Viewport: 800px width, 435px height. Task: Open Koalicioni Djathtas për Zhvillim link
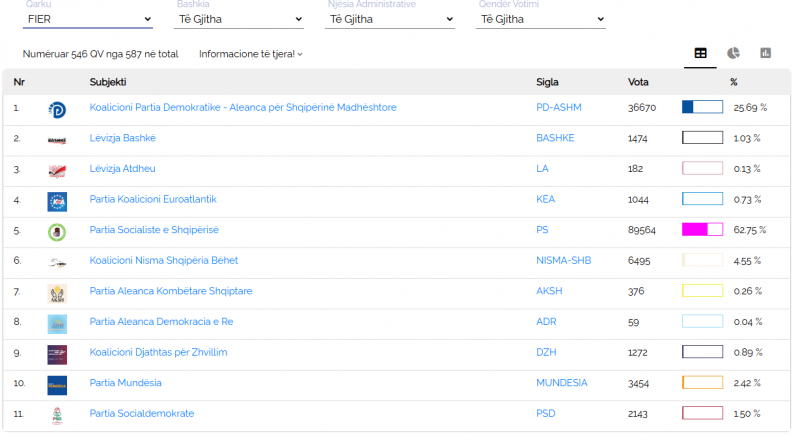(x=158, y=352)
